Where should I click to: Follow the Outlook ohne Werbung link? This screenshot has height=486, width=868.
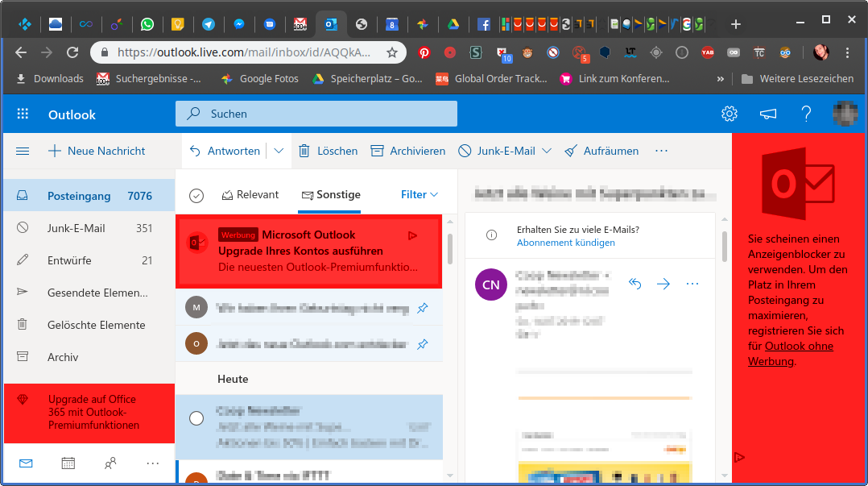pyautogui.click(x=791, y=354)
